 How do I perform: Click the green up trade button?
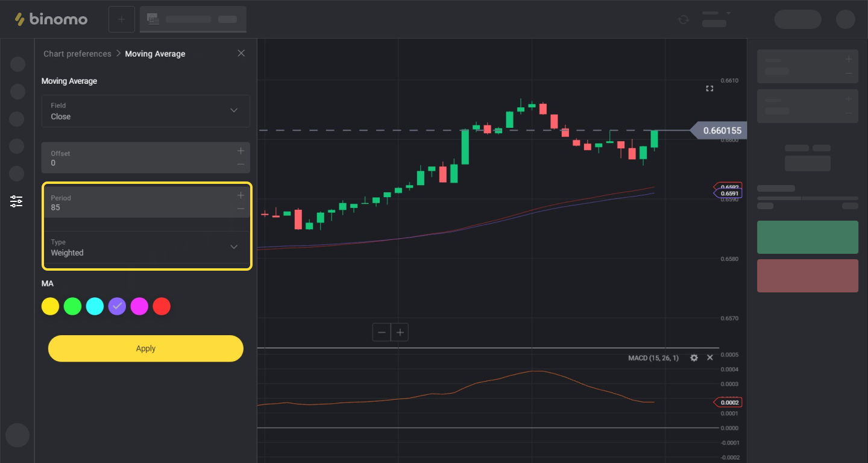click(x=808, y=237)
